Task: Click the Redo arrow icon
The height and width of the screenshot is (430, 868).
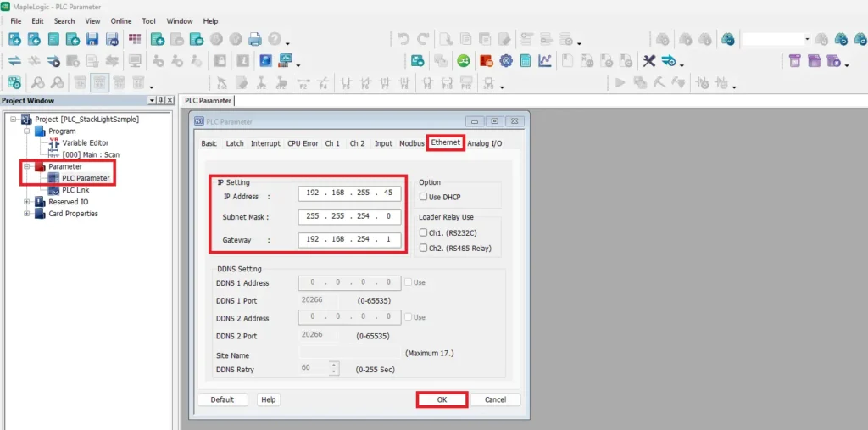Action: pos(423,39)
